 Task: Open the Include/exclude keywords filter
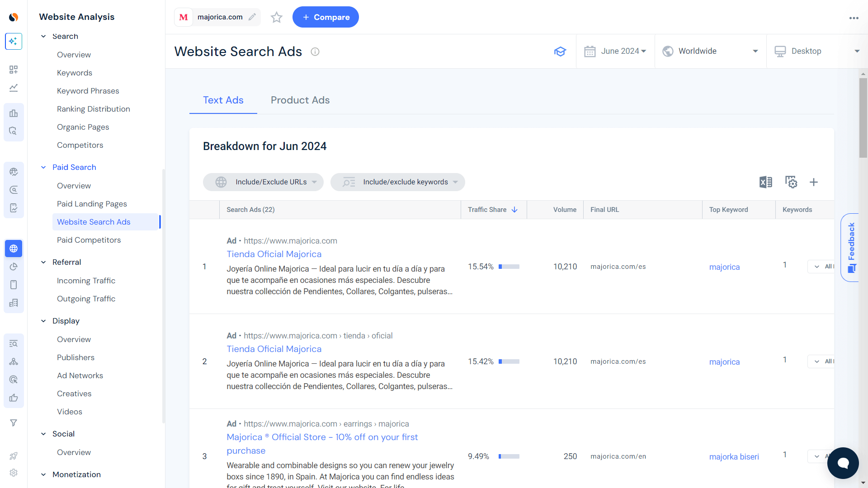(x=397, y=182)
